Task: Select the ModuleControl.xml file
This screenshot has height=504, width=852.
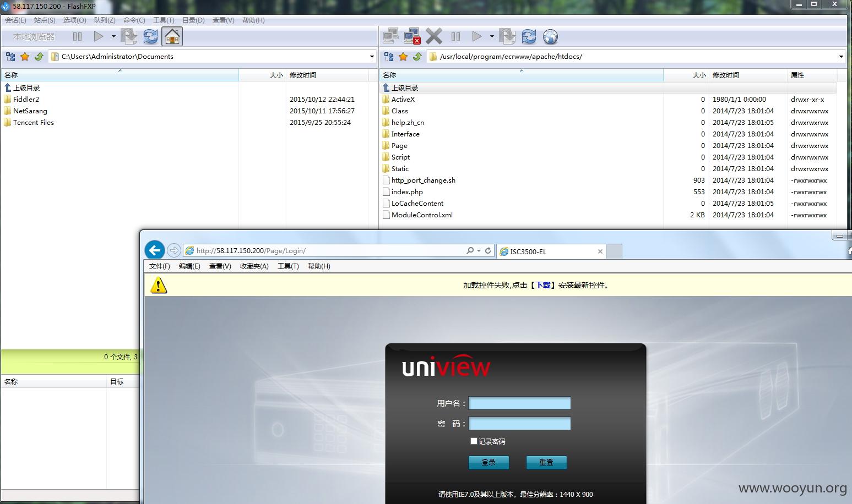Action: 422,215
